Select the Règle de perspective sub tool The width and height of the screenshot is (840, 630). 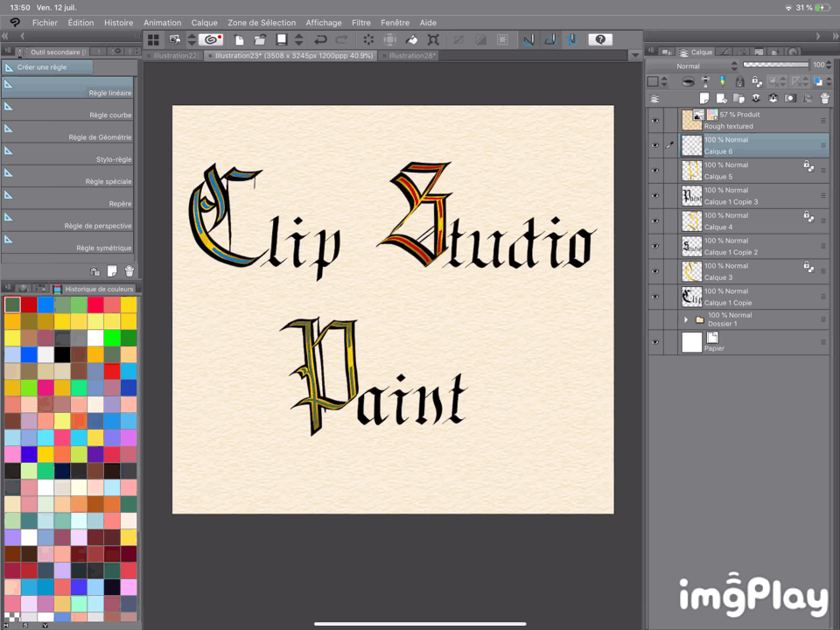pyautogui.click(x=68, y=220)
